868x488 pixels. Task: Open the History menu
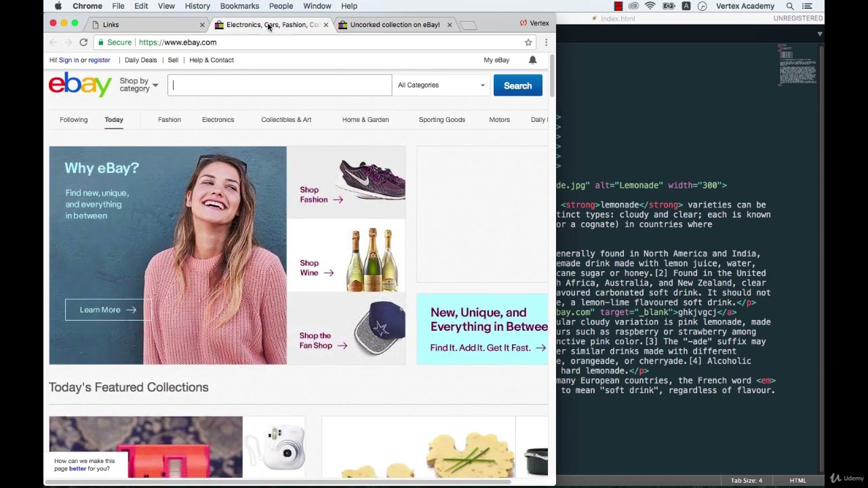(197, 6)
